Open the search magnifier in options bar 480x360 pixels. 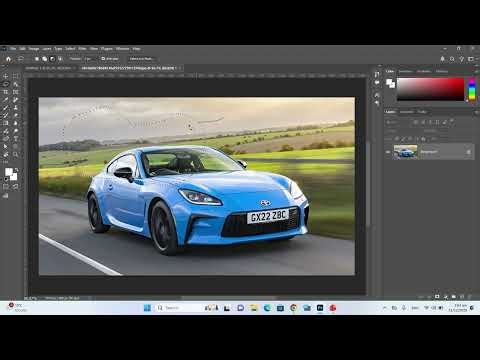click(452, 59)
